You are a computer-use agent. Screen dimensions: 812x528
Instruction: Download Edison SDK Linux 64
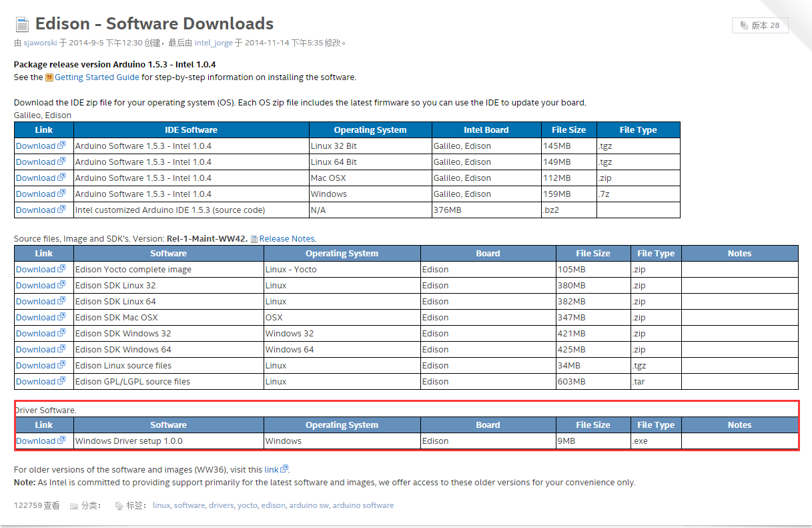point(35,302)
